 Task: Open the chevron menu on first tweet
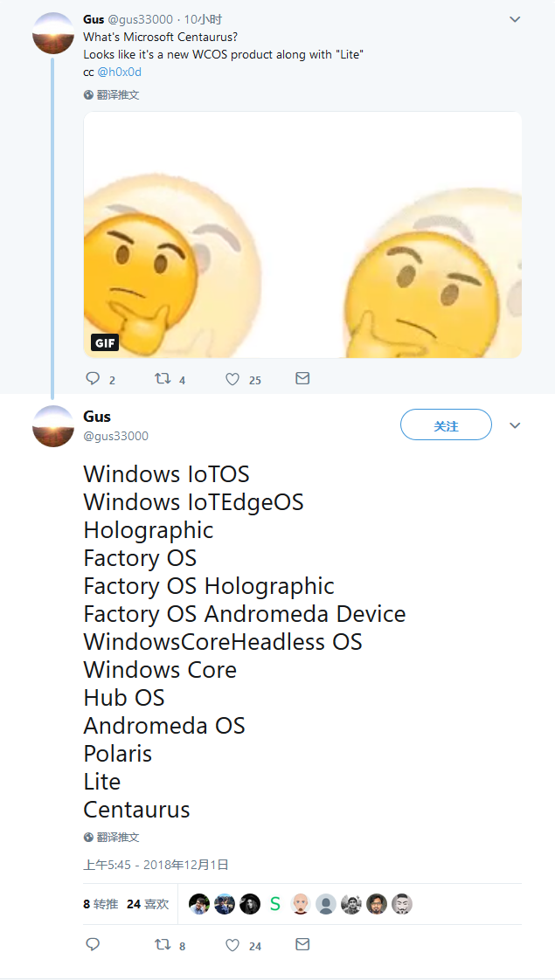point(515,19)
